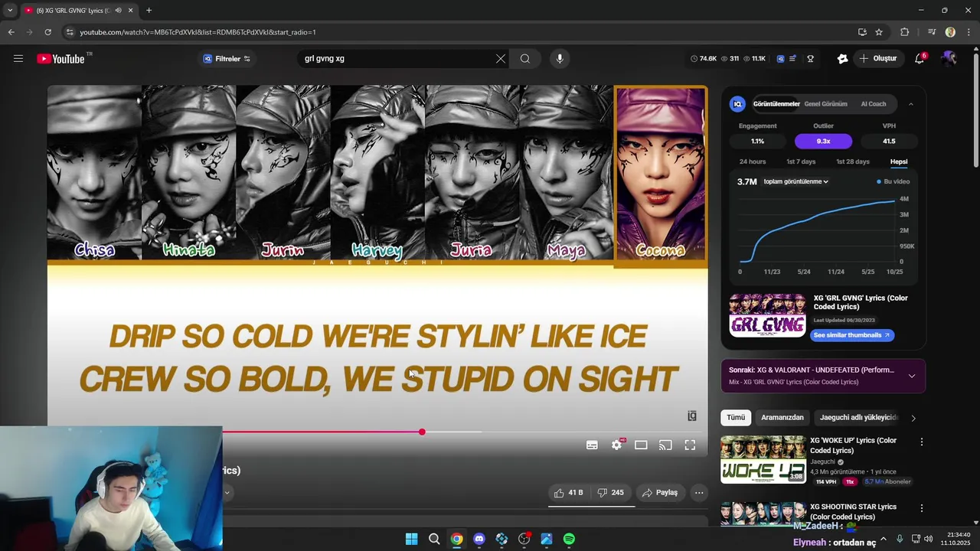Go to YouTube home via logo
980x551 pixels.
pyautogui.click(x=60, y=59)
